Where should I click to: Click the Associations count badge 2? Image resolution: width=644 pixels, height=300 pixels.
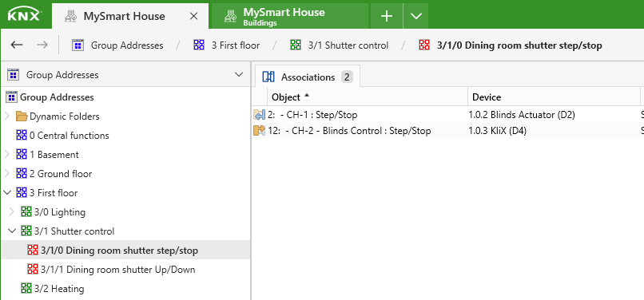(x=347, y=77)
